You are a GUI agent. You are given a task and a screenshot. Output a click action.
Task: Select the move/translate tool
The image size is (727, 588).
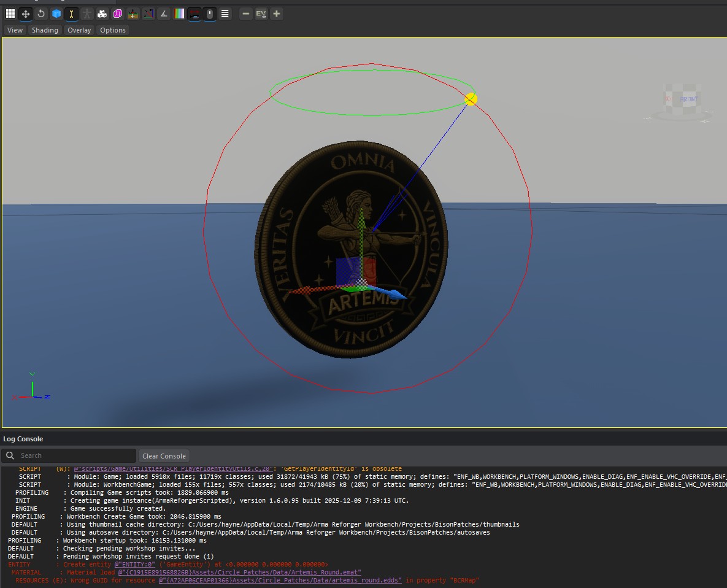(x=26, y=14)
